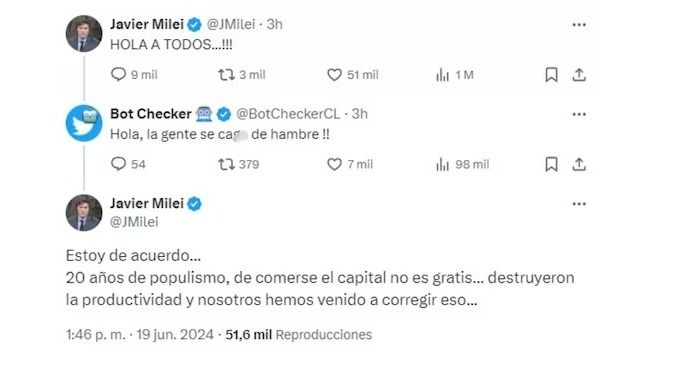Open the @BotCheckerCL profile handle
Viewport: 682px width, 384px height.
tap(288, 114)
